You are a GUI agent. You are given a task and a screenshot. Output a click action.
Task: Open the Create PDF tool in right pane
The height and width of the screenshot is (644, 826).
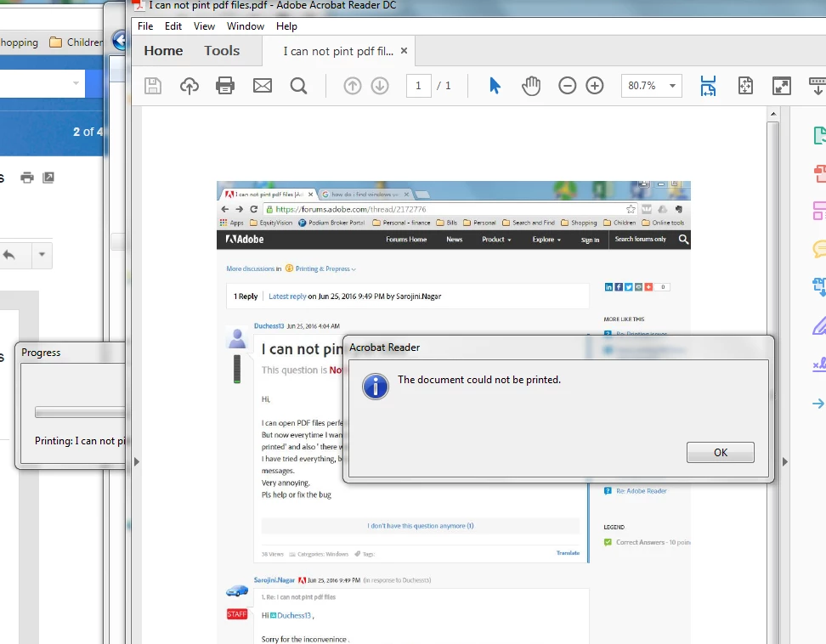tap(819, 173)
